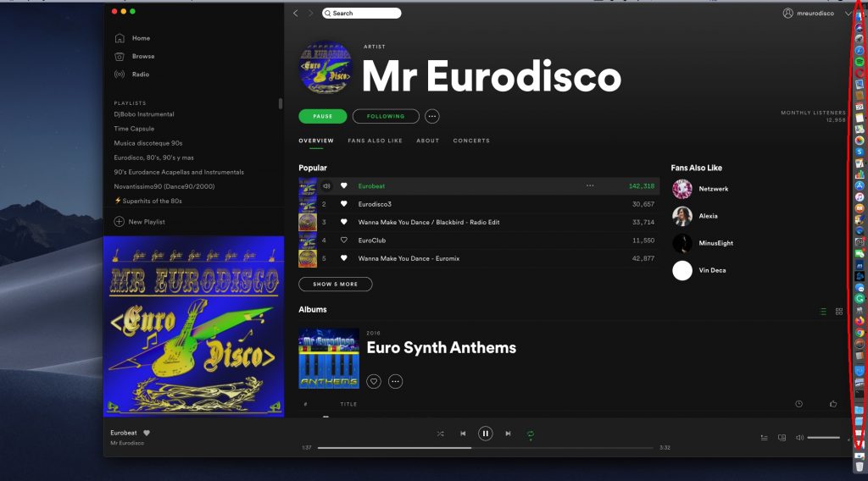Pause playback in the bottom bar
Viewport: 868px width, 481px height.
[x=486, y=434]
